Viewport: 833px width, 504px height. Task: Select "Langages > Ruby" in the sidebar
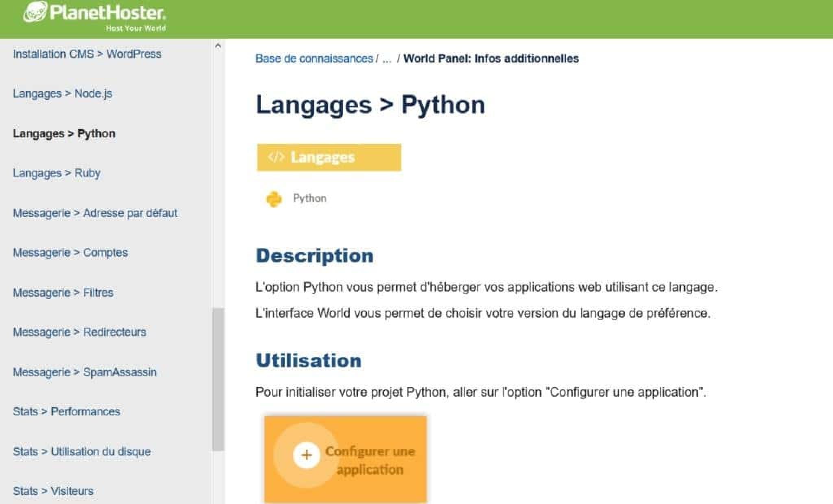57,173
